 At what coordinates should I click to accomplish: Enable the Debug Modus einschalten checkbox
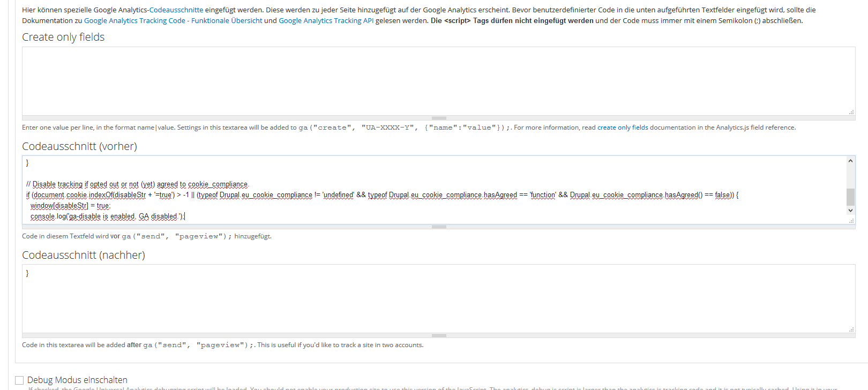pyautogui.click(x=19, y=380)
